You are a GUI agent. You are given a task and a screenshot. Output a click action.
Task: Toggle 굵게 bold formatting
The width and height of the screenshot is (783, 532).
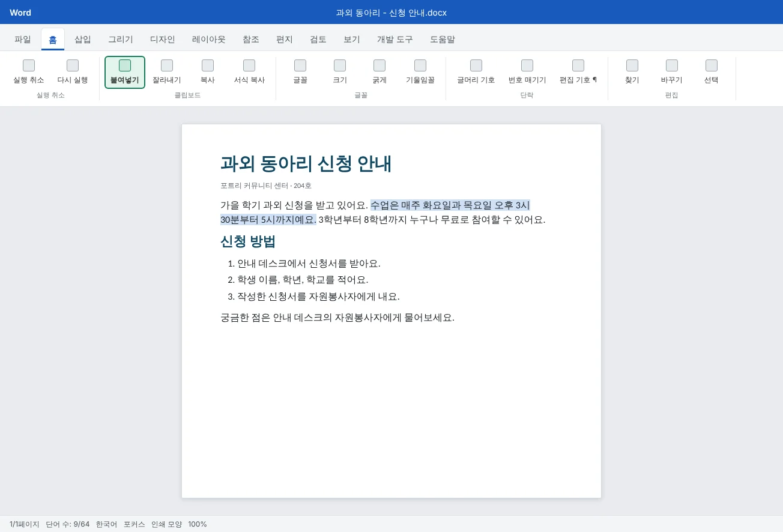(379, 72)
